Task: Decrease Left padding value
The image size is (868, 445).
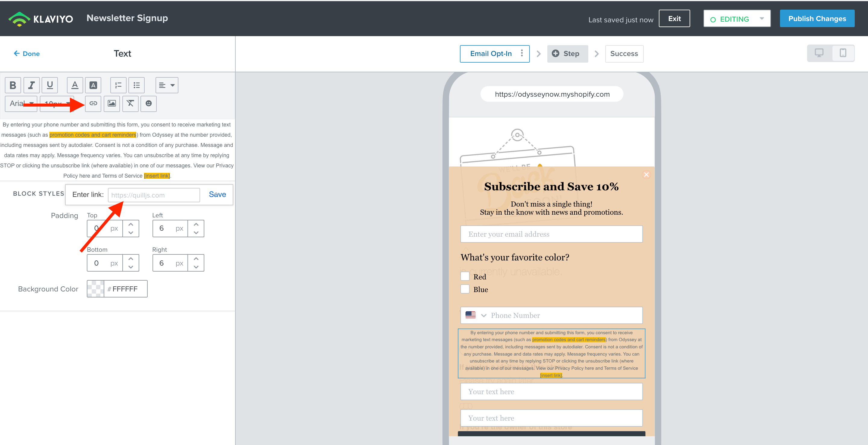Action: click(196, 233)
